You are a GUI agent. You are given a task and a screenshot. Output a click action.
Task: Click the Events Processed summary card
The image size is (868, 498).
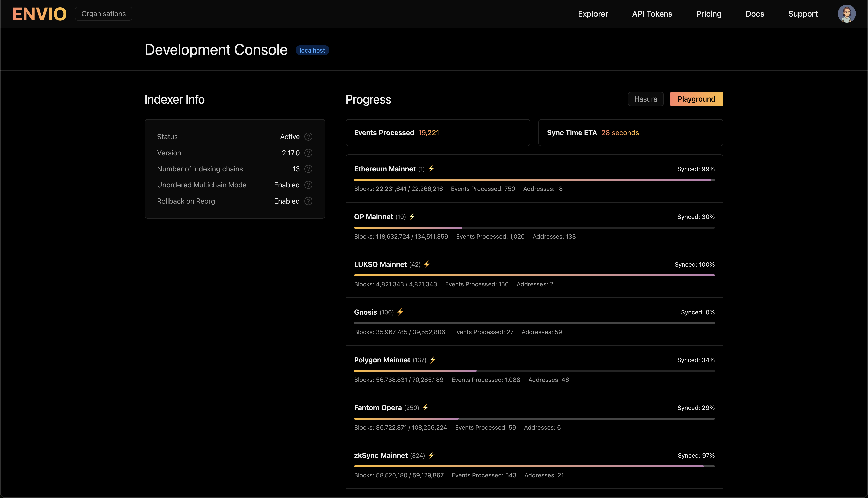(437, 133)
